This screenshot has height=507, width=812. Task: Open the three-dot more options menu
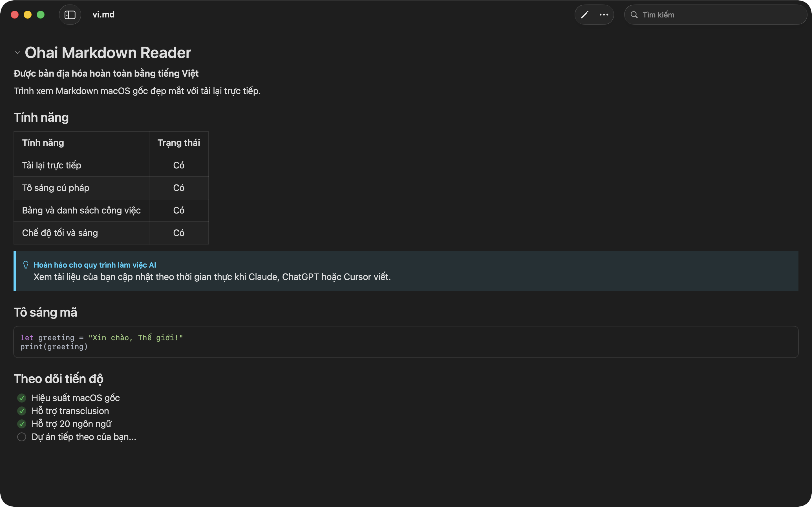click(604, 15)
